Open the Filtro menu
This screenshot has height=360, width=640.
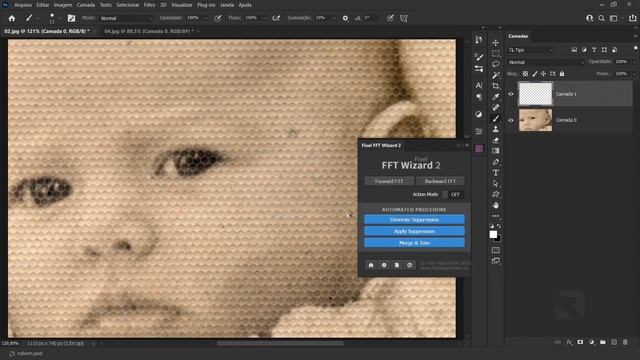coord(149,5)
